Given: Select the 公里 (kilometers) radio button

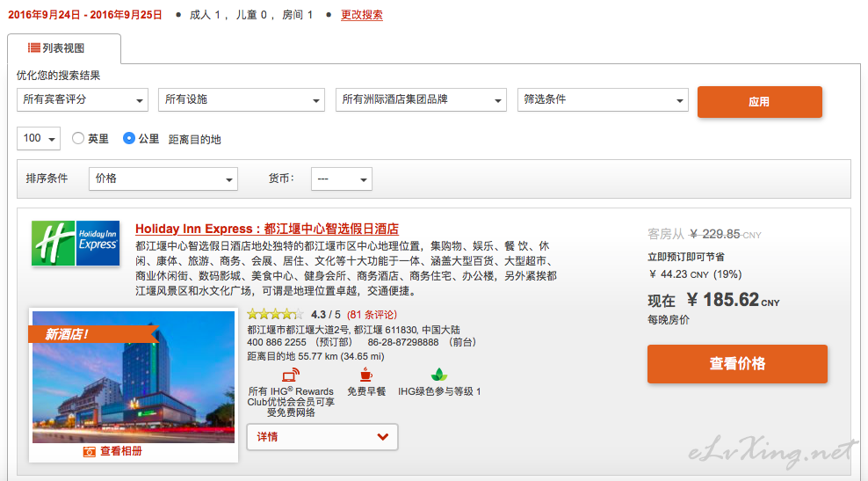Looking at the screenshot, I should (x=129, y=138).
